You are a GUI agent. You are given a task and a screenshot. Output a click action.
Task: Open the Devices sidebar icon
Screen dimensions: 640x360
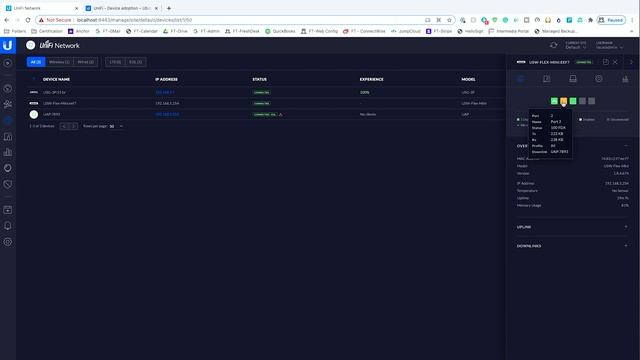[x=8, y=120]
